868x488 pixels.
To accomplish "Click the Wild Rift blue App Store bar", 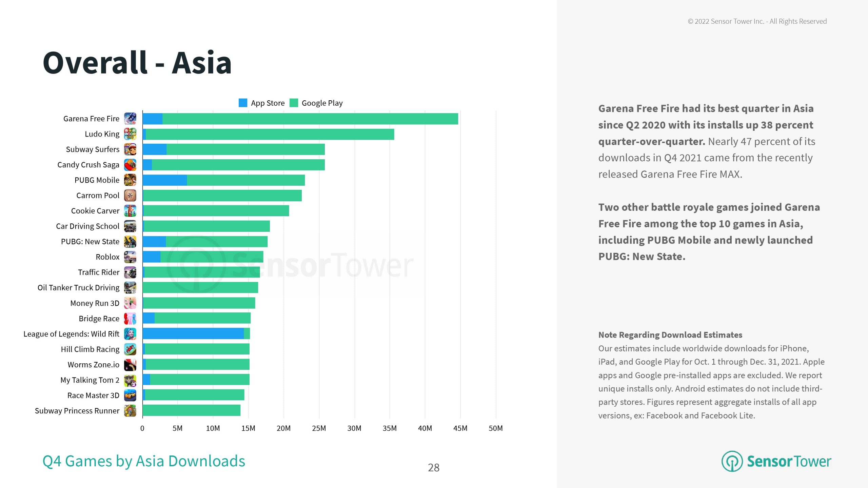I will point(193,334).
